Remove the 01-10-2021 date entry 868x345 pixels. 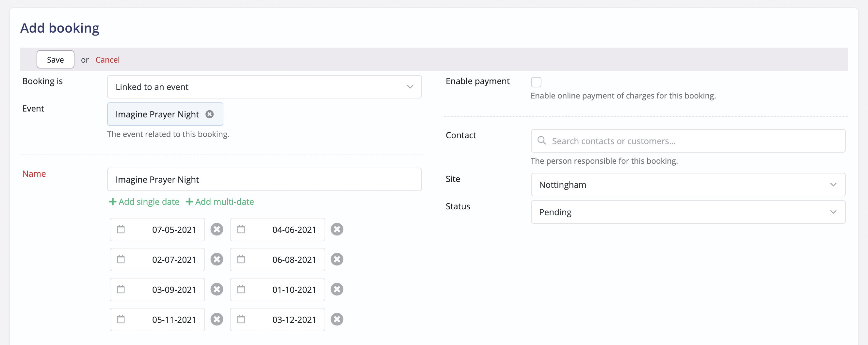click(337, 289)
